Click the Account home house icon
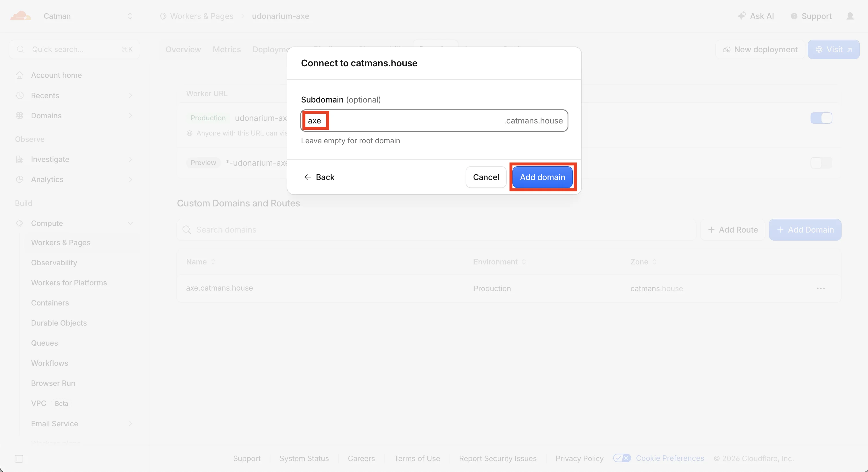The image size is (868, 472). (20, 75)
